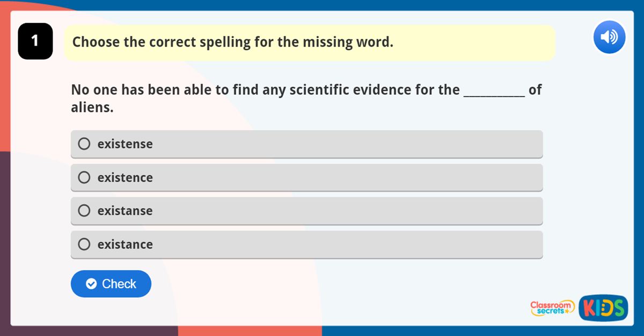The image size is (644, 336).
Task: Tap the blue speaker icon
Action: click(x=609, y=36)
